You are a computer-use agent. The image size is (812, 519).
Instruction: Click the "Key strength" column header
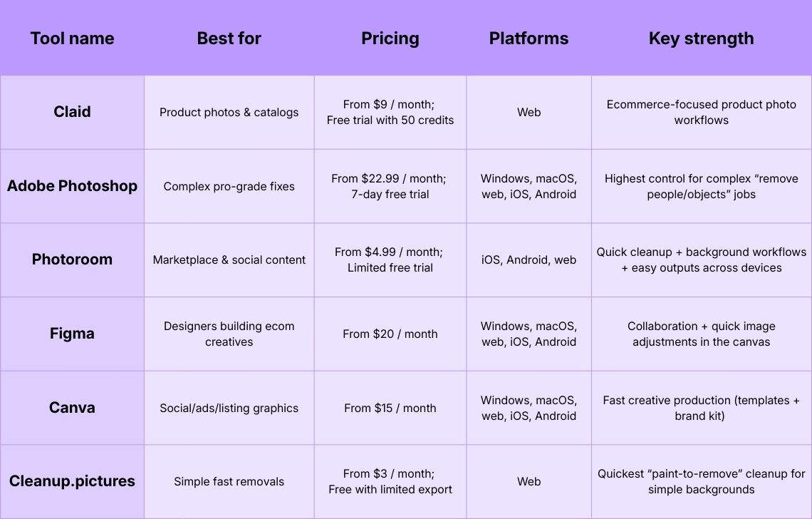(x=701, y=38)
